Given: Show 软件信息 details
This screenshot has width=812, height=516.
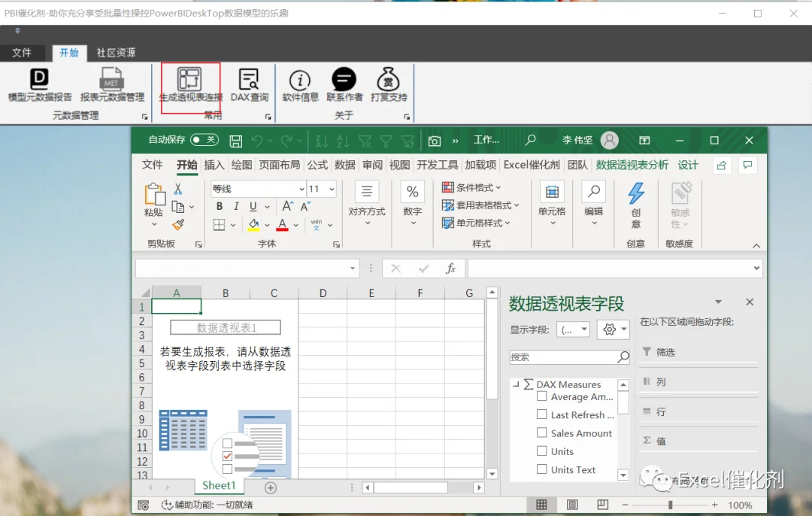Looking at the screenshot, I should click(x=300, y=84).
